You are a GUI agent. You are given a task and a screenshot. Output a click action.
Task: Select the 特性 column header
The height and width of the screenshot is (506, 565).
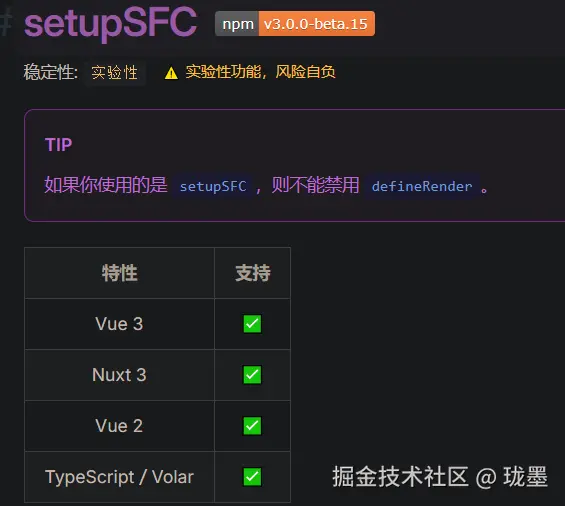(x=119, y=273)
